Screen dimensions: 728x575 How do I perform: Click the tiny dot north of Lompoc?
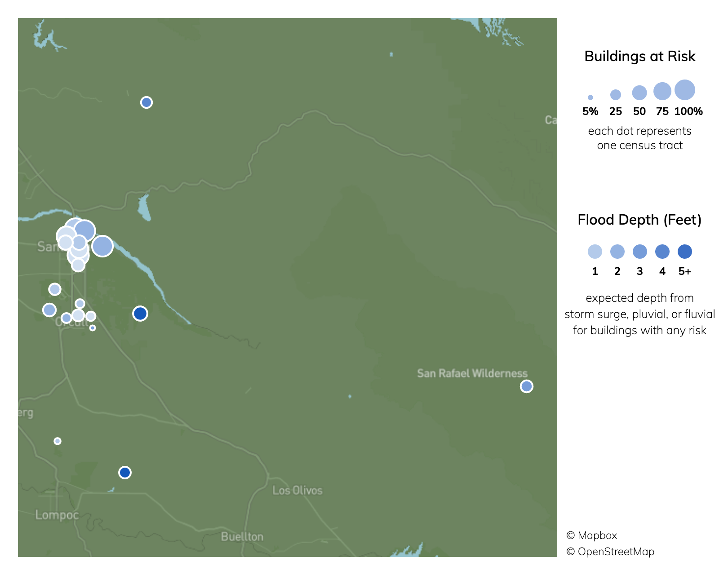coord(58,441)
